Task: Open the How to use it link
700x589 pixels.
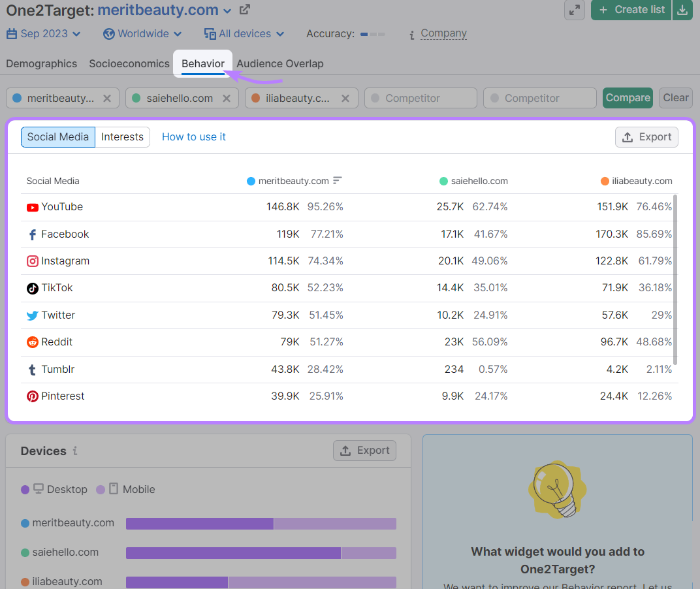Action: 193,137
